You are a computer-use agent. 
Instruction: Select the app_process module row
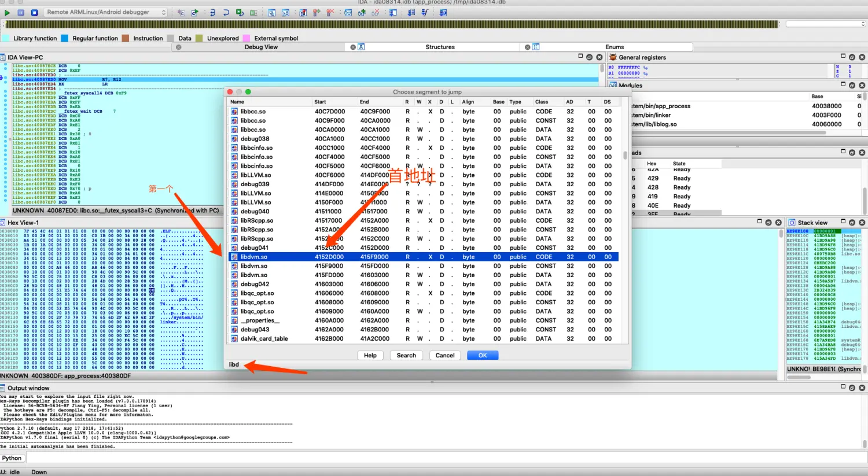click(x=746, y=106)
